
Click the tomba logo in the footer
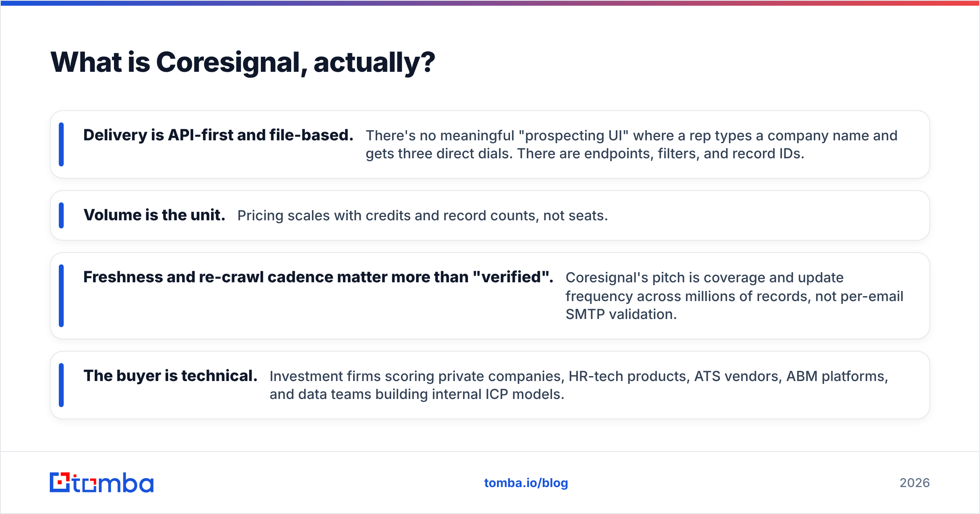click(x=102, y=483)
